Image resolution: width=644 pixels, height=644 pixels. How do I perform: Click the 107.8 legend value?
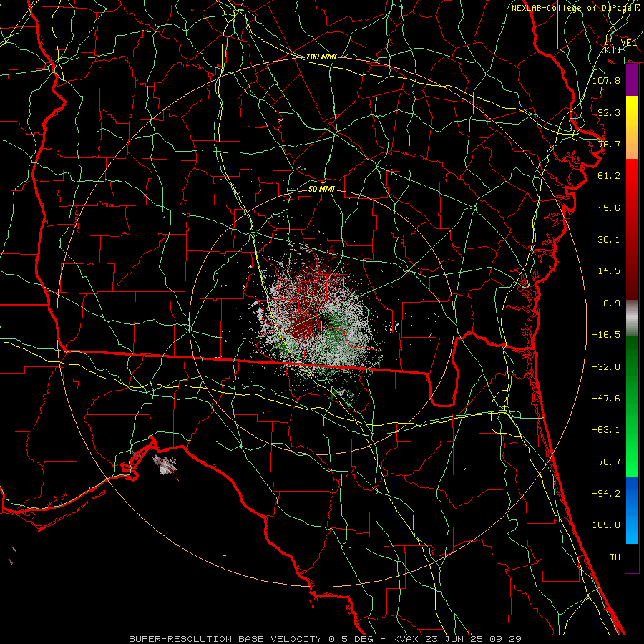(606, 80)
